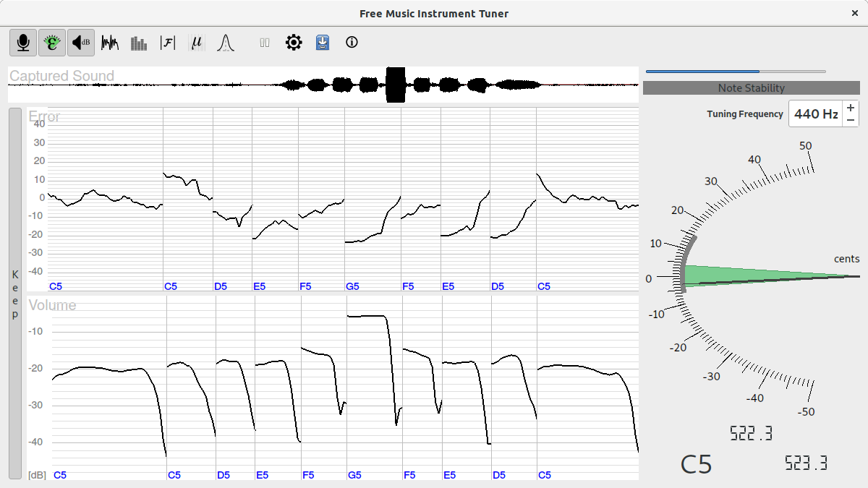The image size is (868, 488).
Task: Click the Note Stability bar
Action: tap(751, 88)
